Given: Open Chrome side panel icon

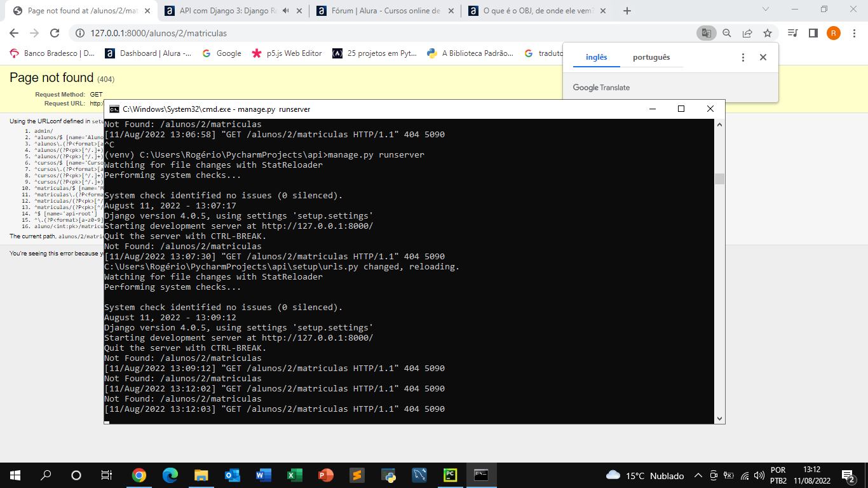Looking at the screenshot, I should point(813,33).
